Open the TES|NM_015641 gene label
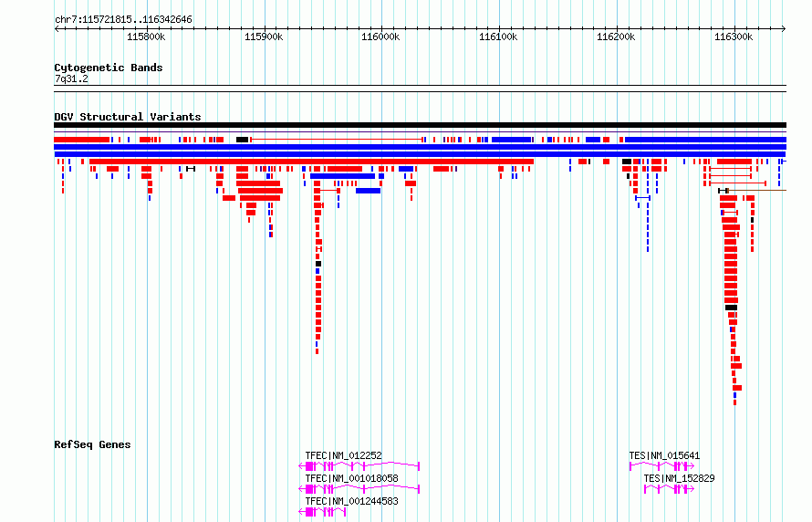Image resolution: width=812 pixels, height=522 pixels. point(664,455)
